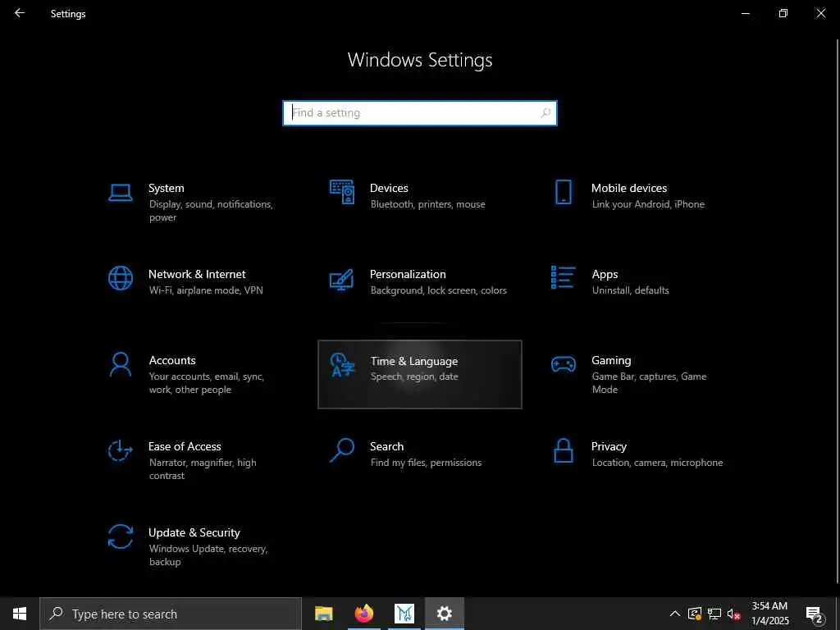Open the Time & Language icon

coord(342,365)
